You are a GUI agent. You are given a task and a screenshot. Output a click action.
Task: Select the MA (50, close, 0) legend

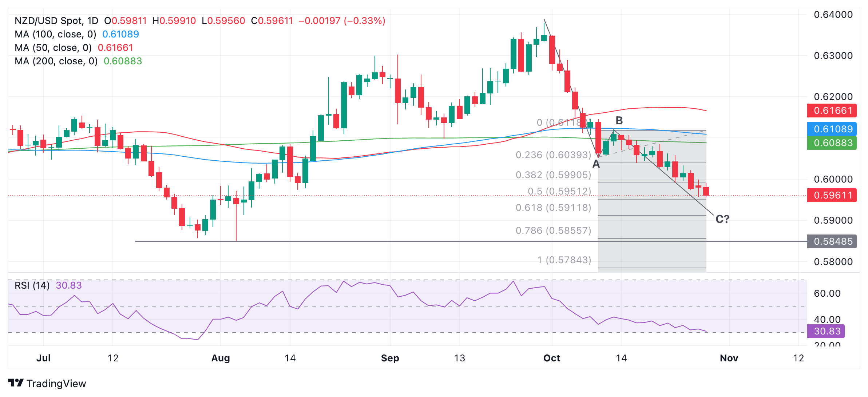point(53,48)
